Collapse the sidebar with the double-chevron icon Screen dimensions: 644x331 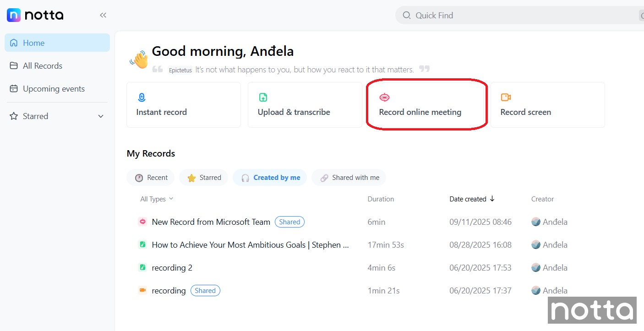pos(103,15)
